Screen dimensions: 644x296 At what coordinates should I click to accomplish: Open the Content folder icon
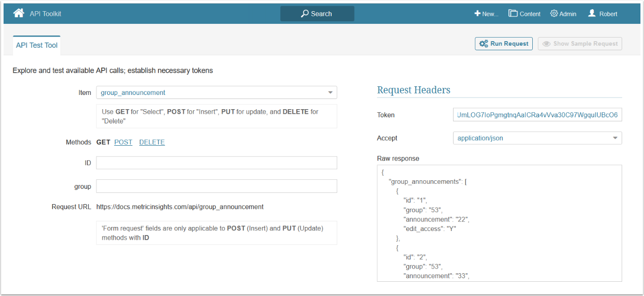(513, 14)
